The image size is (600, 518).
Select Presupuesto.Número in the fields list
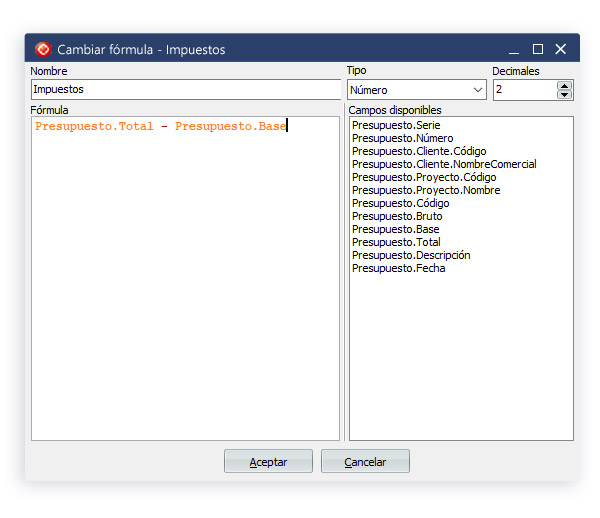402,138
